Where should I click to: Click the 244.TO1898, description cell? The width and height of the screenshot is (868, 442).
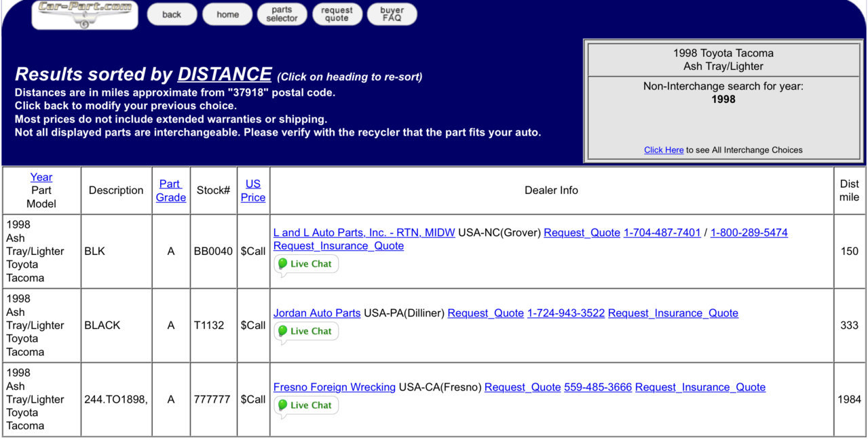[x=116, y=399]
